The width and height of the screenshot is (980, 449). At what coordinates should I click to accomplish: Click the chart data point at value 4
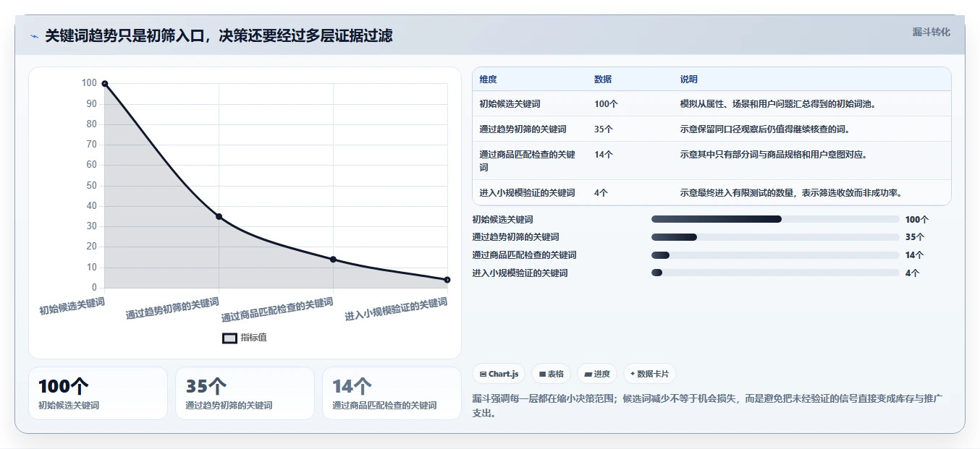click(447, 280)
